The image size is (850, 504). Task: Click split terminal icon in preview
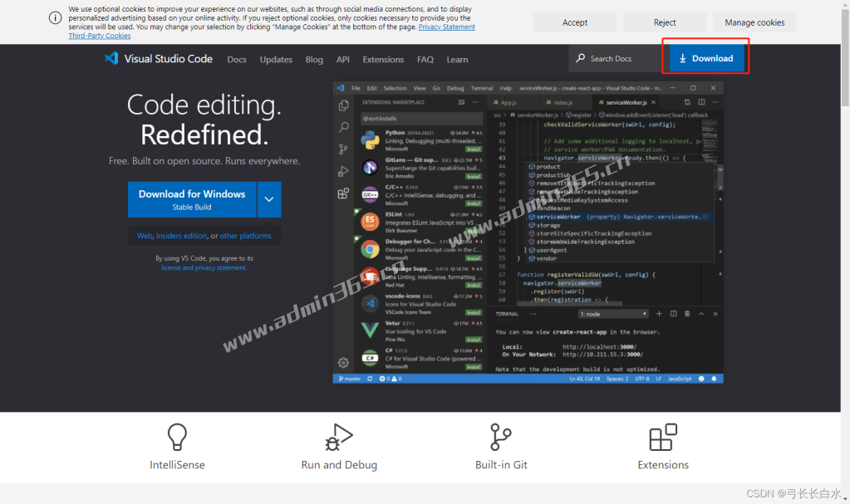(x=673, y=314)
